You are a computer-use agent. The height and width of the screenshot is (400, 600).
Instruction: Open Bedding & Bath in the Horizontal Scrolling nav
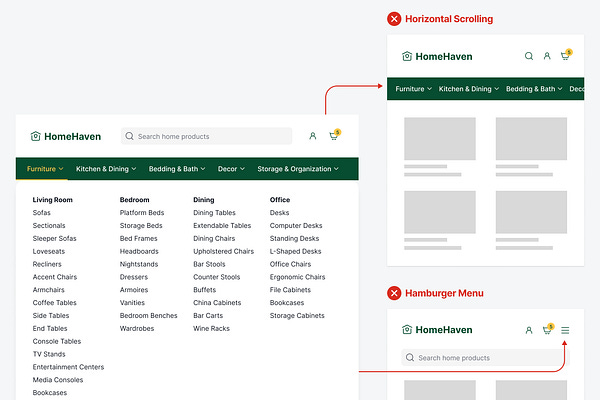click(x=534, y=89)
